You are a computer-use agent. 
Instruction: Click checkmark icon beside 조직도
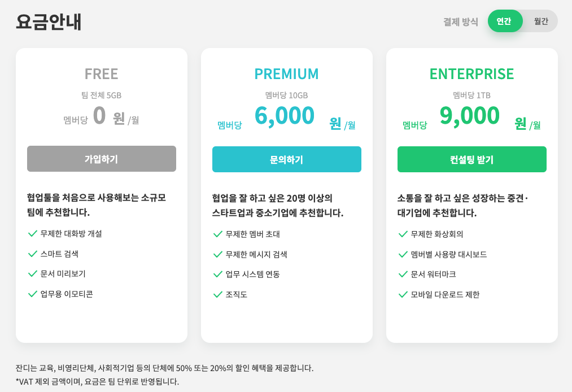[218, 294]
